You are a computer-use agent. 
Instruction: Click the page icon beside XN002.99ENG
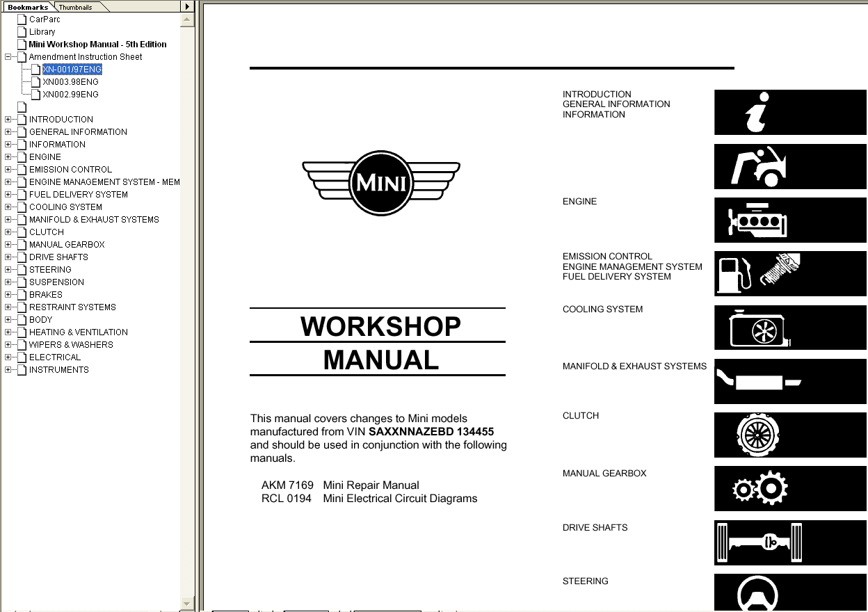click(x=35, y=95)
